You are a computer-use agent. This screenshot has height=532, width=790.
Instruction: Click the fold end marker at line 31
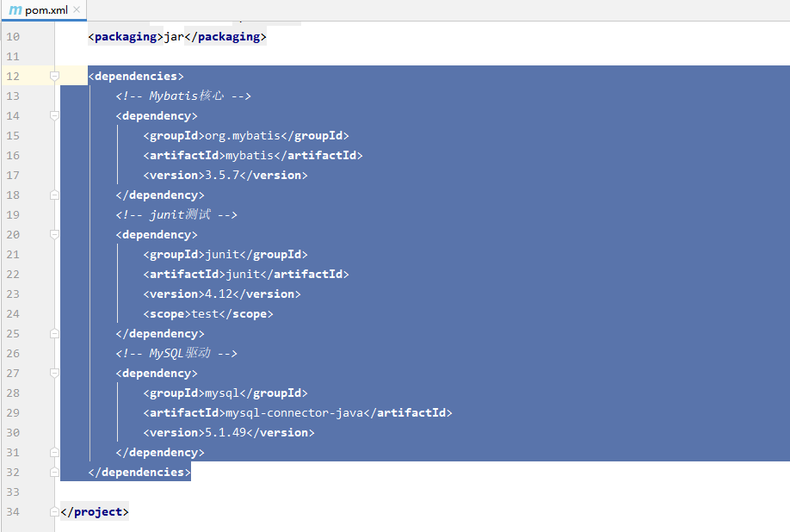[x=54, y=453]
